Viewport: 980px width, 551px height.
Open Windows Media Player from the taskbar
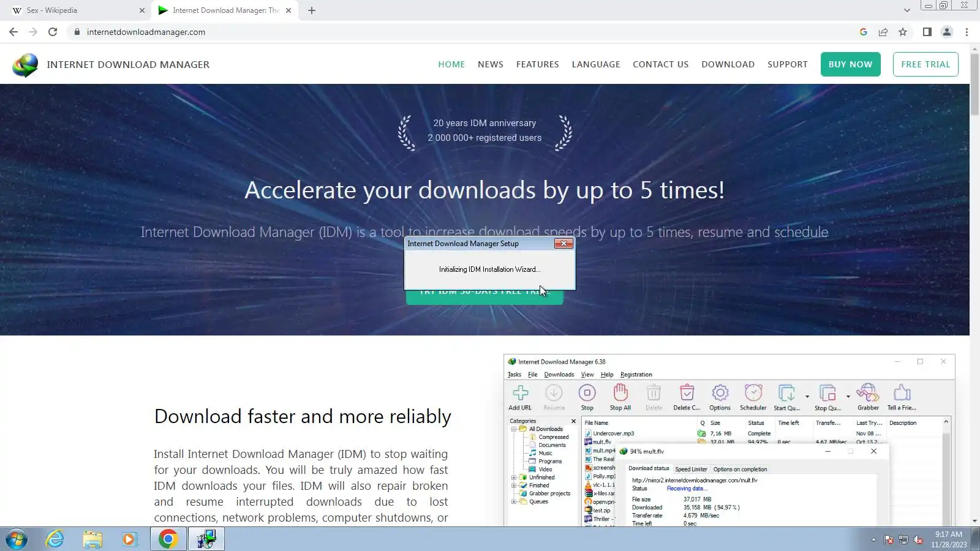[x=129, y=539]
